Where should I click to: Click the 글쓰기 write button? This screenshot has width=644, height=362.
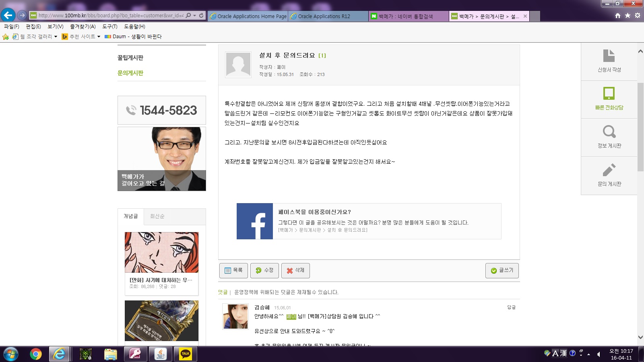coord(502,270)
